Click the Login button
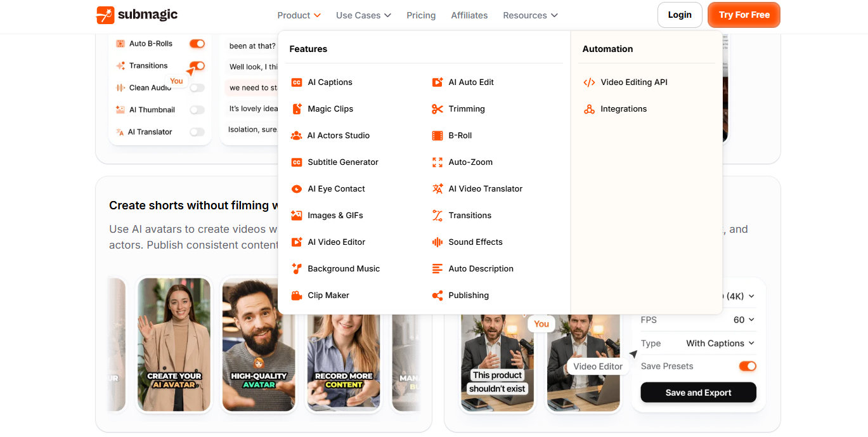 pyautogui.click(x=680, y=15)
